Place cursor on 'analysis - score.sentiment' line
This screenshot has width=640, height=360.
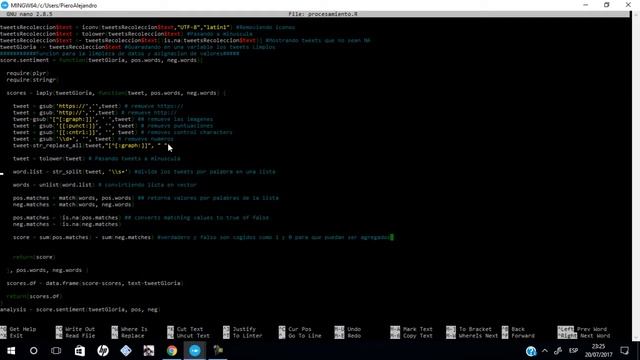pos(80,309)
